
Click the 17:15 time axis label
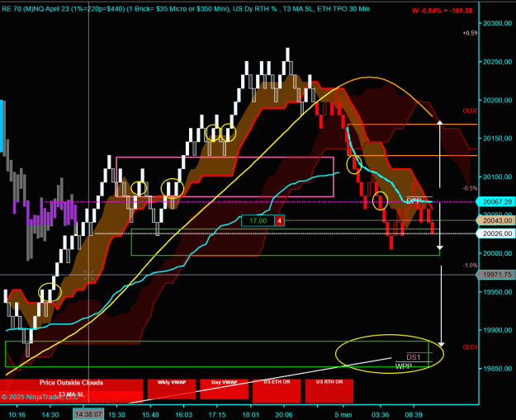tap(217, 415)
